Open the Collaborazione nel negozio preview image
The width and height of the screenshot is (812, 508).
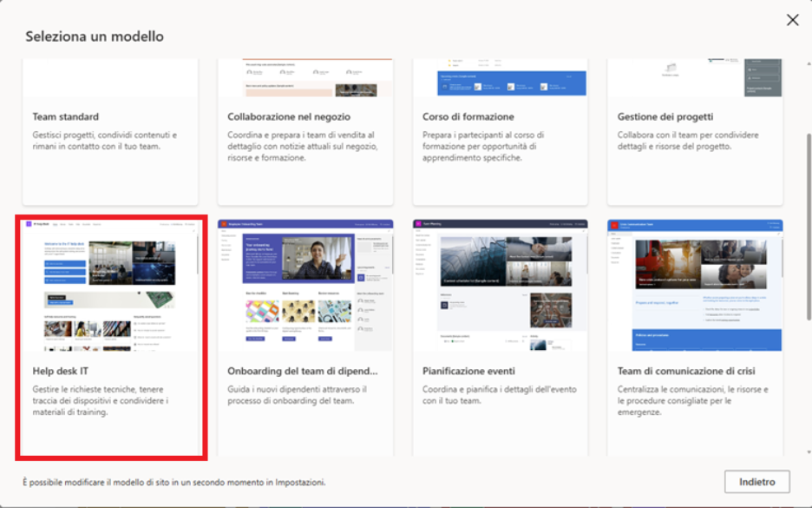[x=305, y=78]
